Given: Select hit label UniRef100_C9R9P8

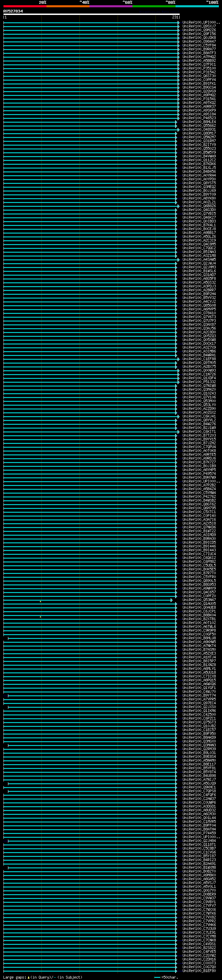Looking at the screenshot, I should 199,630.
